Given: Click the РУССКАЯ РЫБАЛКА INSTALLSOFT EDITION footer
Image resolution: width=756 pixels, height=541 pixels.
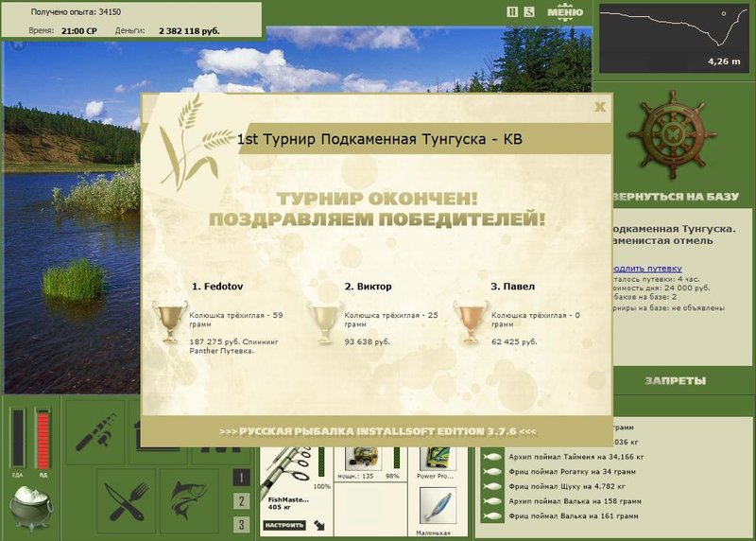Looking at the screenshot, I should pos(377,431).
